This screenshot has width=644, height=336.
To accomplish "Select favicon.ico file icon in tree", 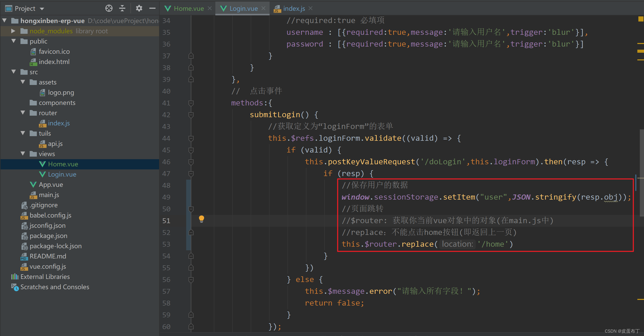I will 33,52.
